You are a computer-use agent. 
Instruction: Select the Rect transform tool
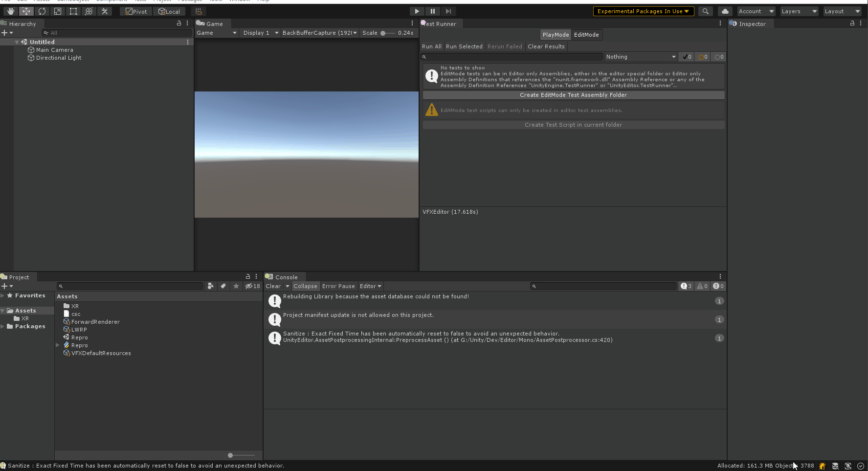(73, 11)
